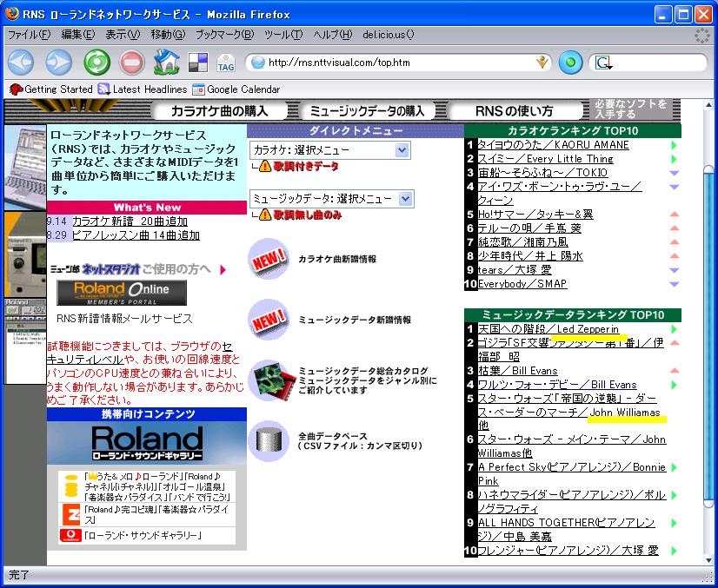Click the warning icon next to 歌詞無し曲のみ
The image size is (718, 588).
coord(265,215)
